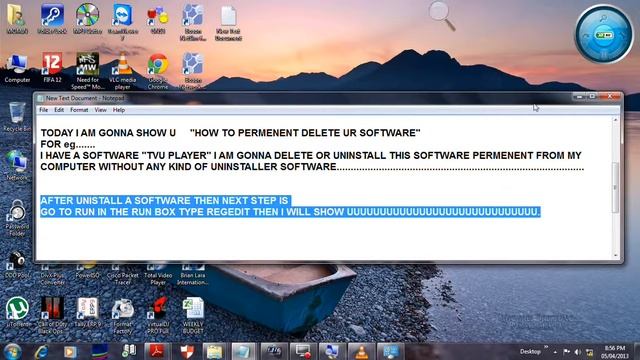
Task: Click the Notepad title bar text
Action: (85, 98)
